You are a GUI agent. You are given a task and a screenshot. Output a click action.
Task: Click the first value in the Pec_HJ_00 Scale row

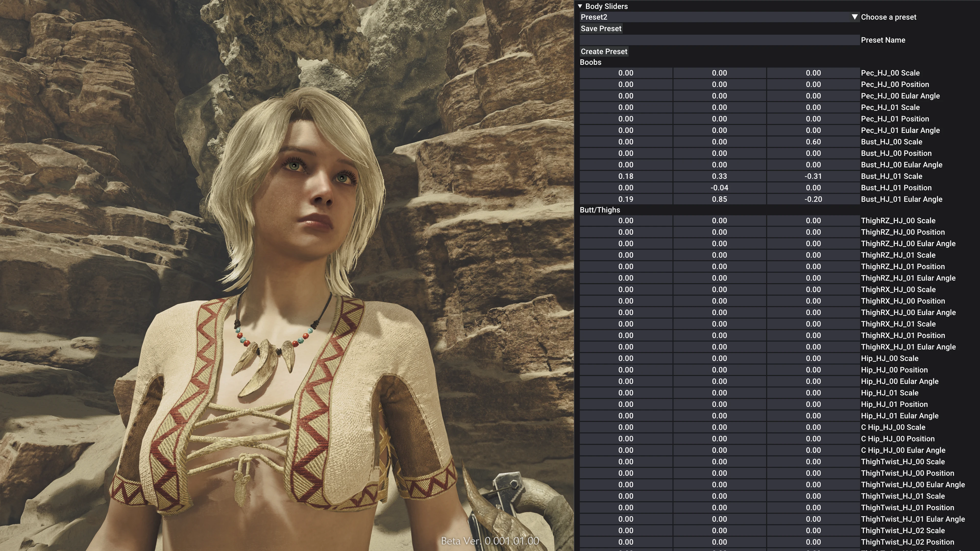626,73
